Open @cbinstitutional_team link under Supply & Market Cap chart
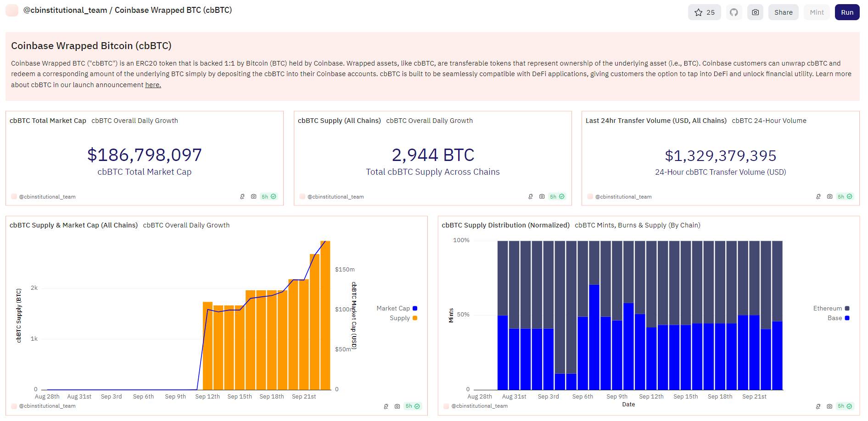 point(47,406)
